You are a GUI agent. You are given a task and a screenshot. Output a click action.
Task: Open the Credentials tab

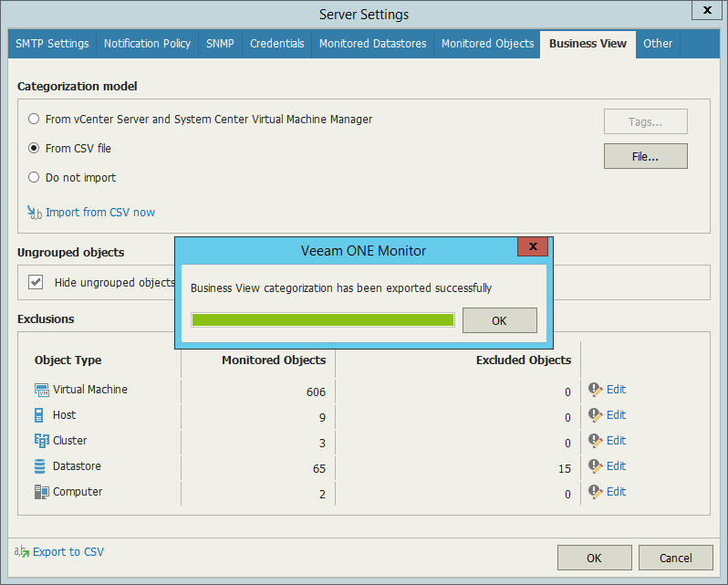tap(277, 44)
